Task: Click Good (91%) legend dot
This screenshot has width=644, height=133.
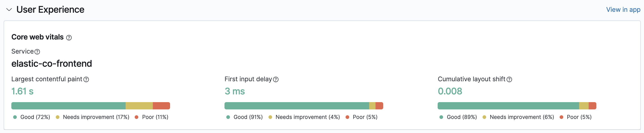Action: tap(228, 117)
